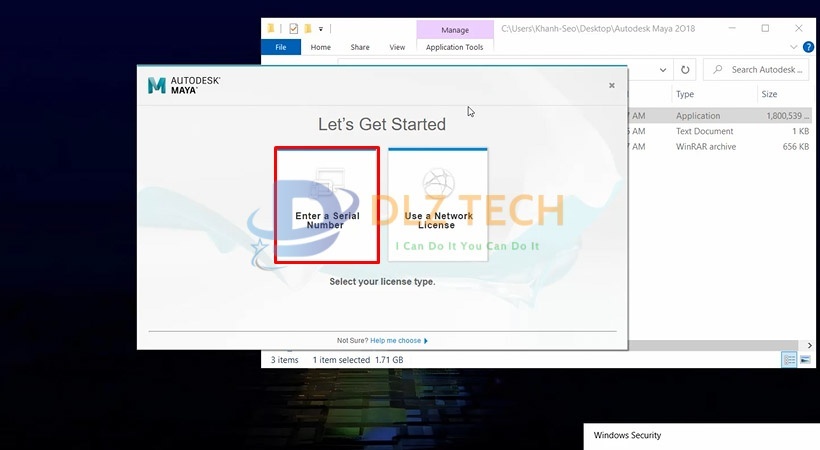This screenshot has width=820, height=450.
Task: Expand the address bar history dropdown
Action: pyautogui.click(x=662, y=70)
